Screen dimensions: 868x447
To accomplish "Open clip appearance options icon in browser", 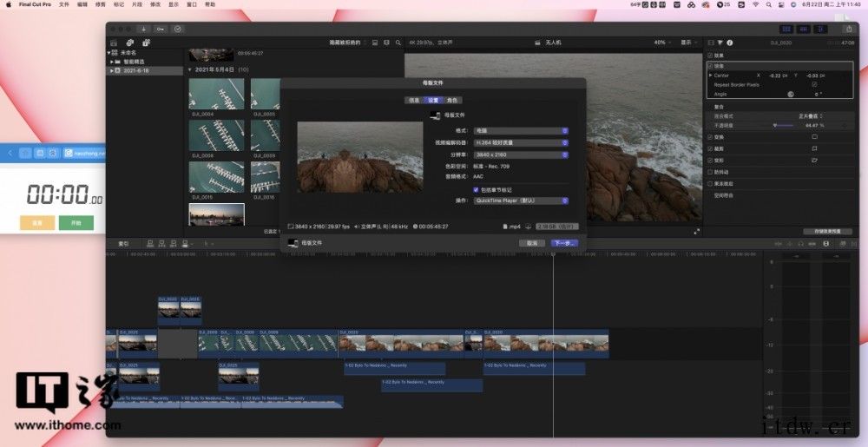I will click(386, 43).
